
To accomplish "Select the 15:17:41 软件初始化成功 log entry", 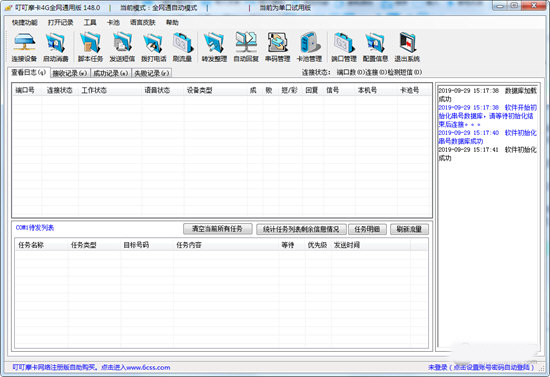I will click(x=487, y=154).
